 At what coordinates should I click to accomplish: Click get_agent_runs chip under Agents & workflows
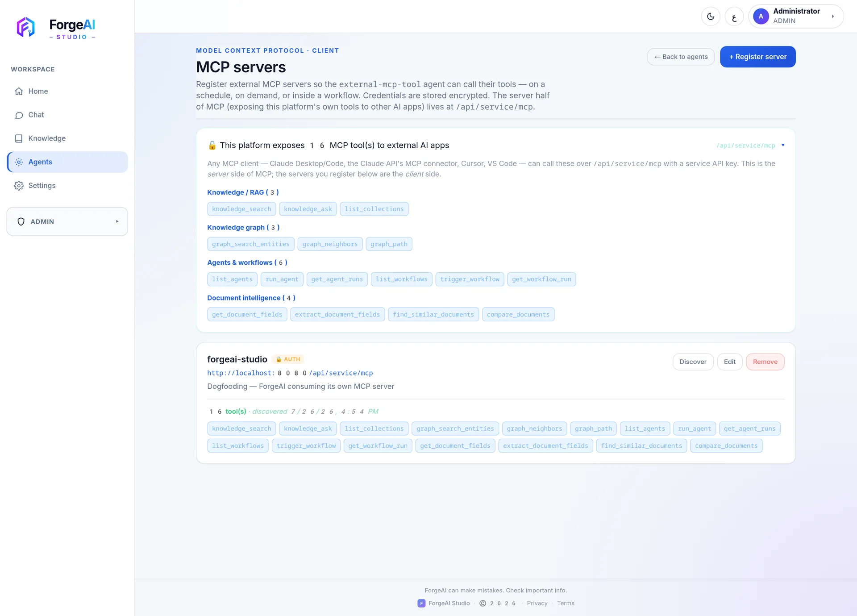337,279
